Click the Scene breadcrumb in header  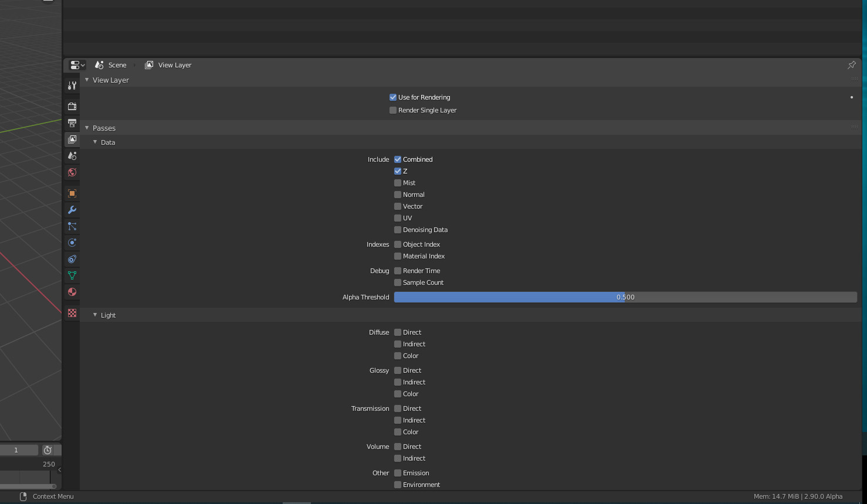coord(111,65)
